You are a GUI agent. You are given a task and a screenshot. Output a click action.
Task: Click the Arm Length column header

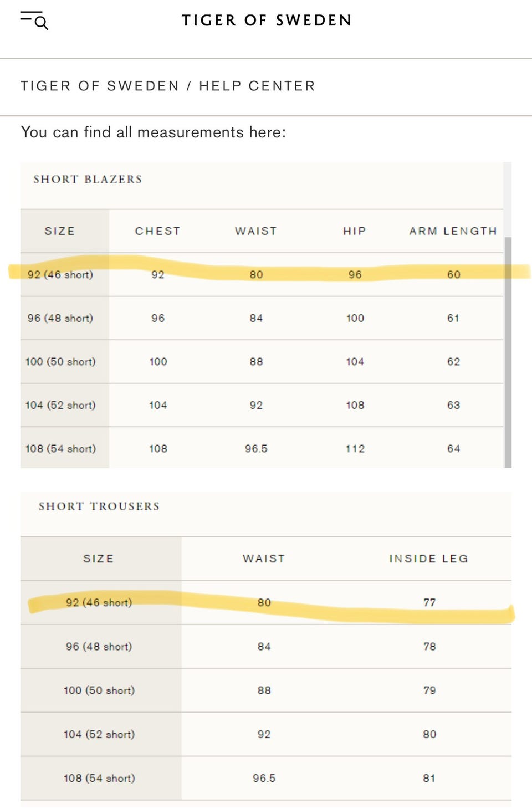click(453, 231)
